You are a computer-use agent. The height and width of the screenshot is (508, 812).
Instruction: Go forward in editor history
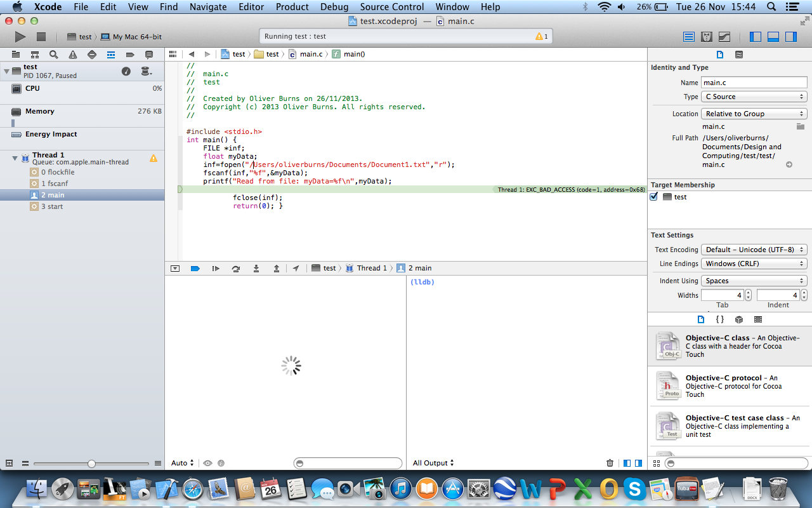(207, 54)
